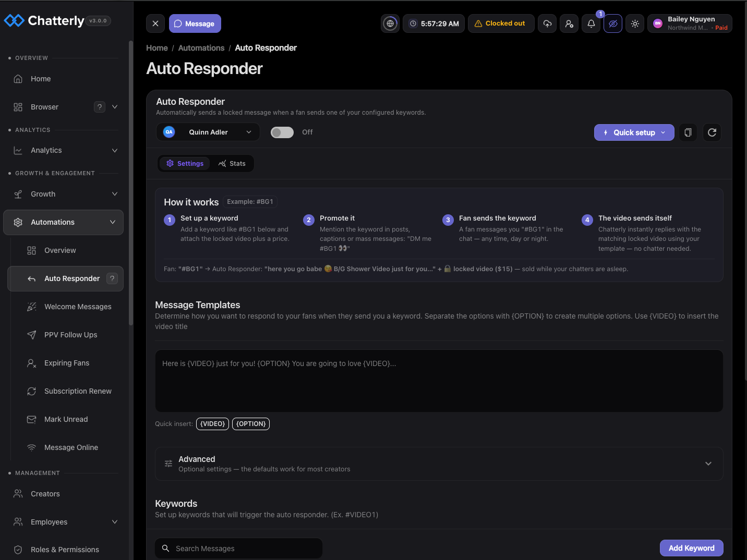Open the user settings icon in top bar

coord(569,23)
